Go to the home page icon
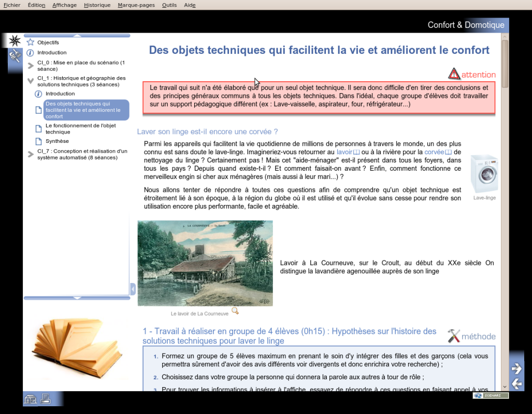 tap(30, 399)
